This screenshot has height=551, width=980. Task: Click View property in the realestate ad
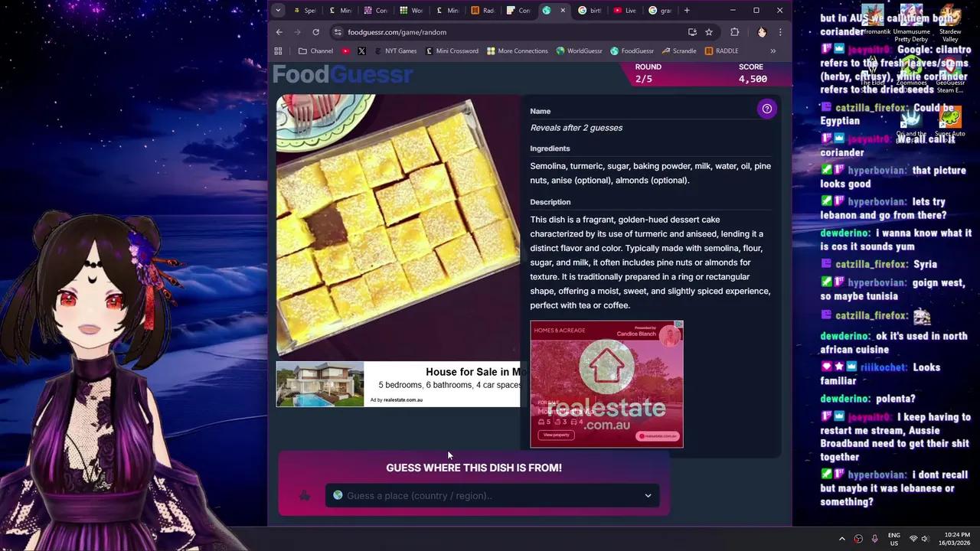tap(556, 435)
